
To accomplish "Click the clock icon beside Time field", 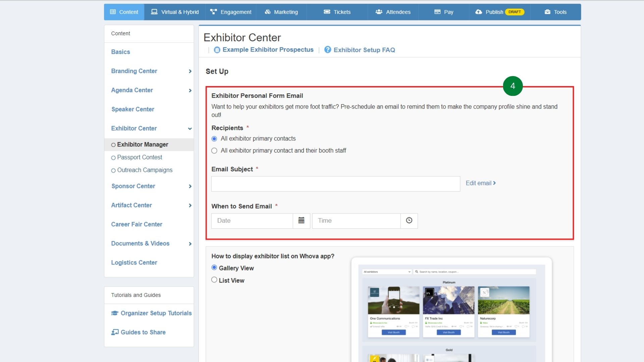I will tap(409, 221).
